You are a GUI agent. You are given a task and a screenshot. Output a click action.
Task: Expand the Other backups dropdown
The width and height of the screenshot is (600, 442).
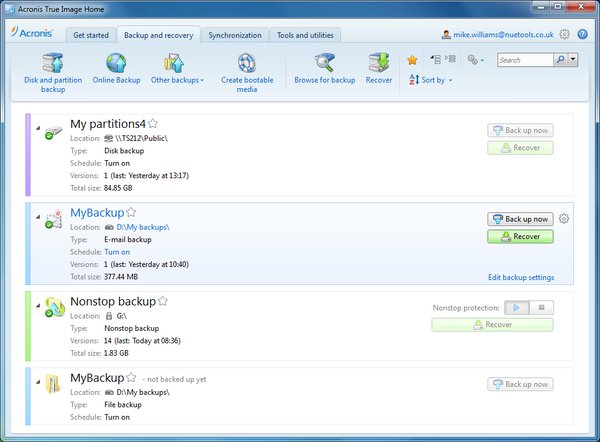(x=177, y=80)
